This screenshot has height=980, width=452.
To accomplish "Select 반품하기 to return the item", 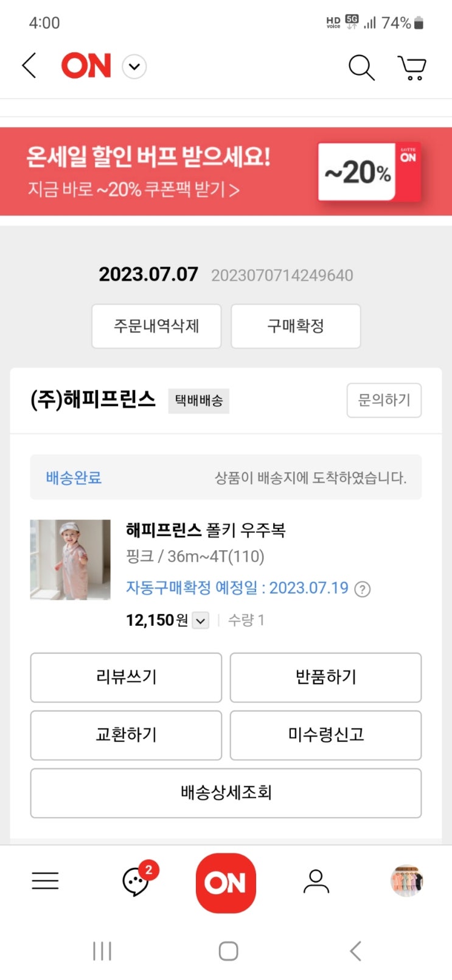I will (x=325, y=677).
